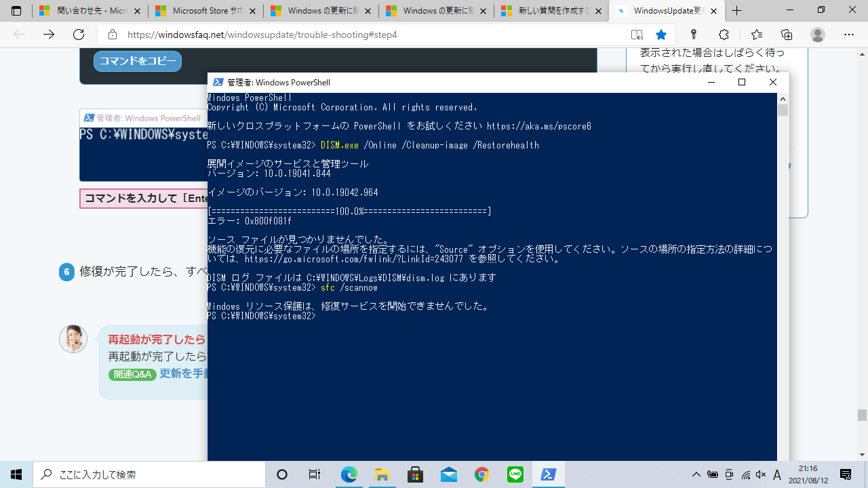The width and height of the screenshot is (868, 488).
Task: Open the 関連Q&A link on the page
Action: pyautogui.click(x=132, y=373)
